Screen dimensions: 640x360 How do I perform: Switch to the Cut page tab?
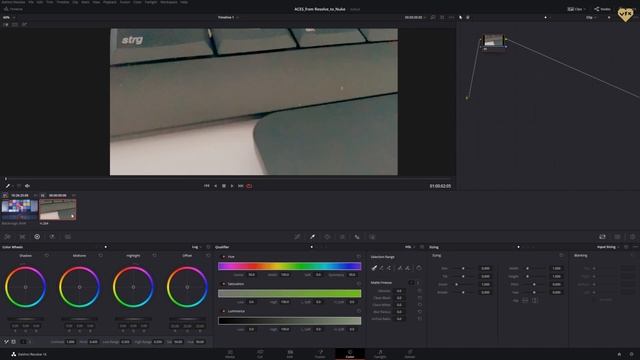[x=260, y=354]
